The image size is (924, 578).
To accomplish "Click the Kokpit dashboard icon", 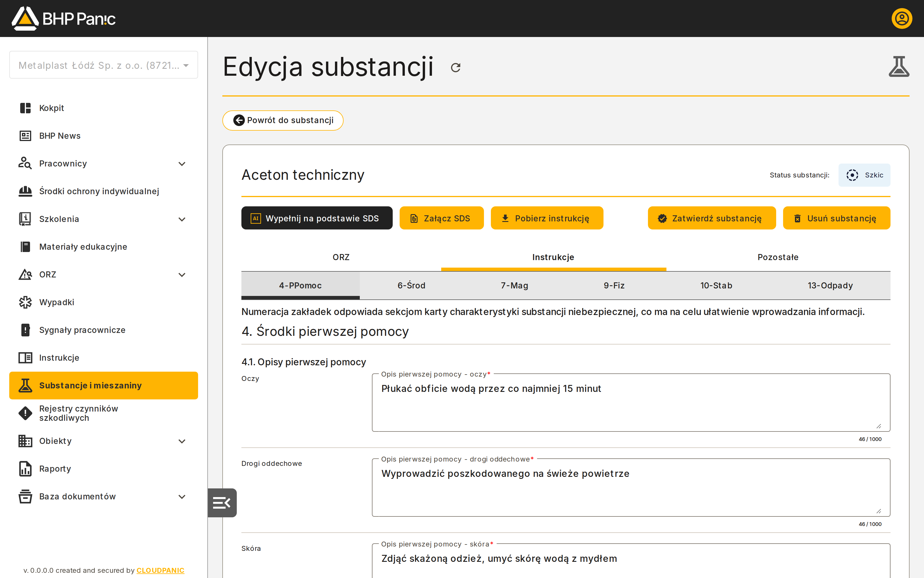I will click(x=25, y=108).
